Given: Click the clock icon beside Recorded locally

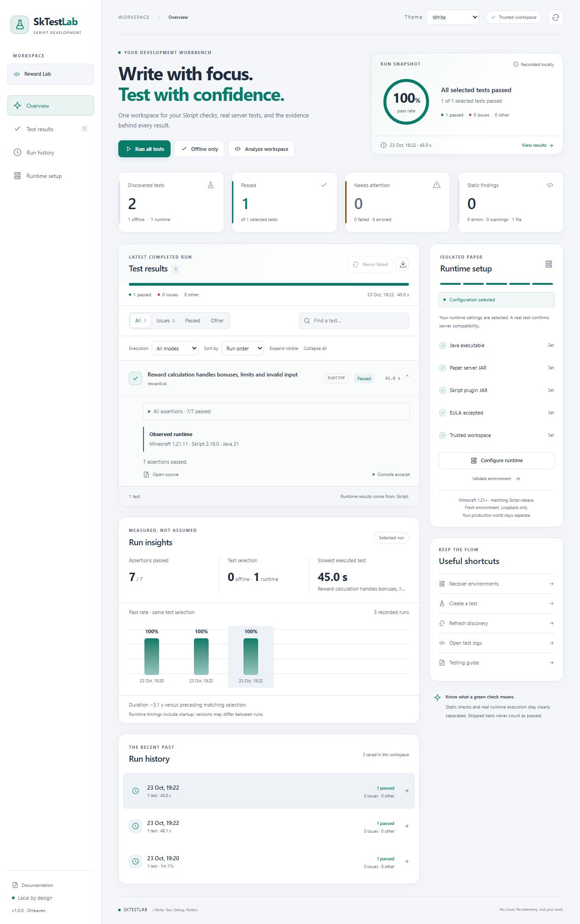Looking at the screenshot, I should point(516,64).
